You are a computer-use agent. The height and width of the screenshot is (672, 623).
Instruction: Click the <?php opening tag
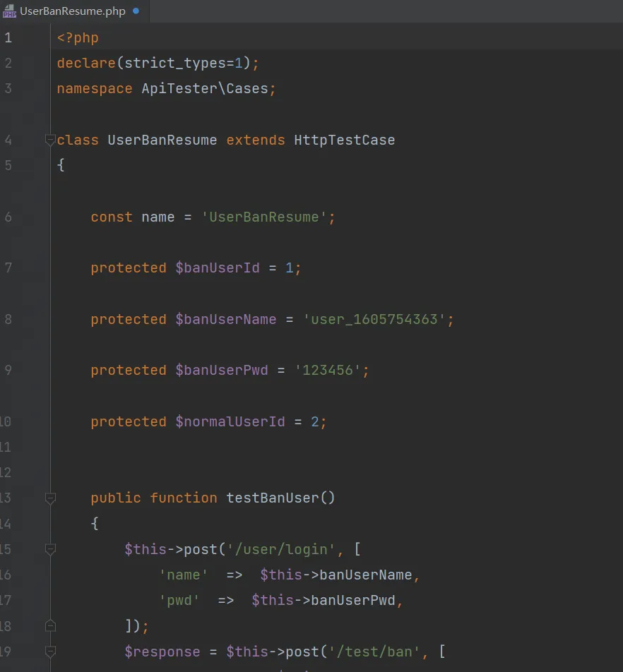[78, 38]
